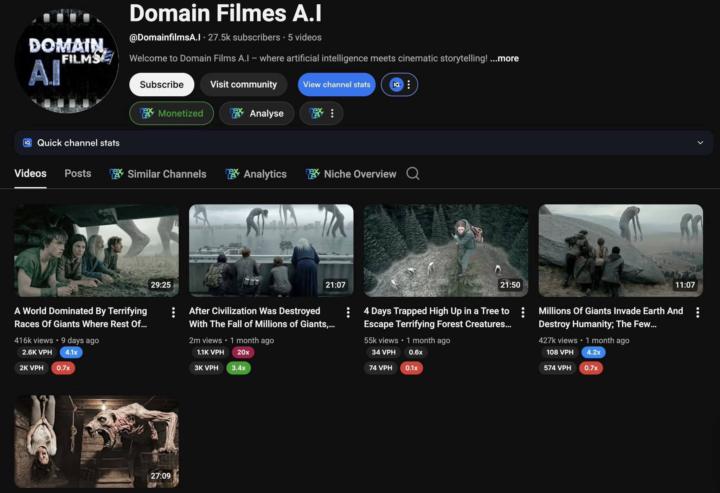Switch to the Posts tab

[x=78, y=174]
